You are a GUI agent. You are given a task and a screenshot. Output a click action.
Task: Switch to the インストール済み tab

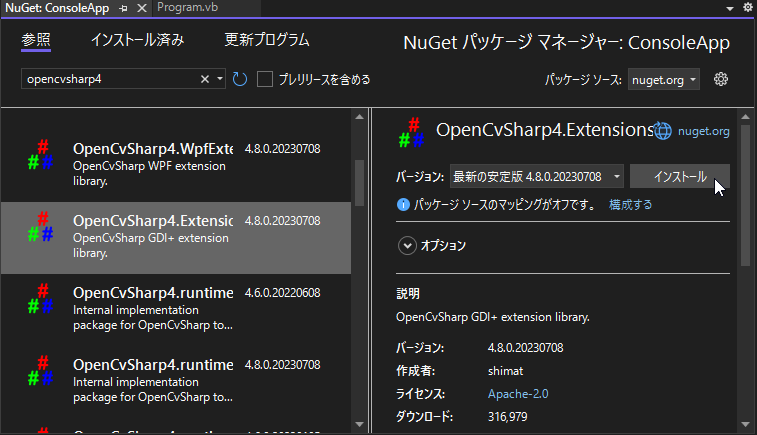point(138,40)
